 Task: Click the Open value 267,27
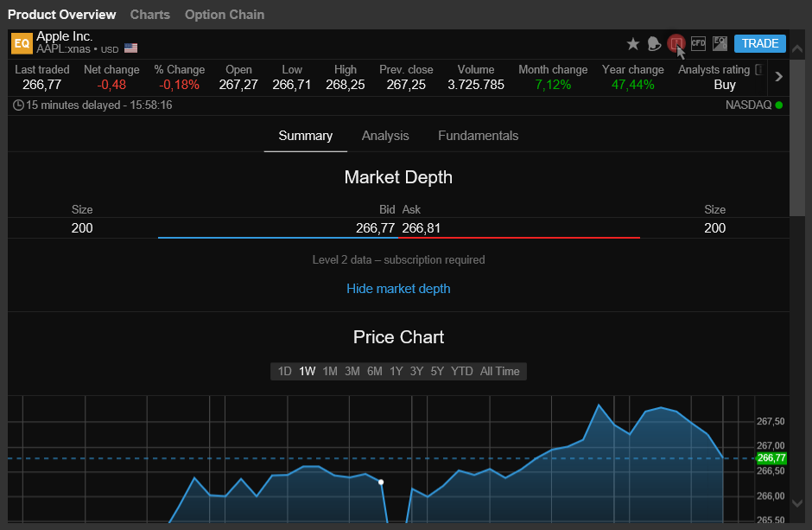pyautogui.click(x=238, y=85)
